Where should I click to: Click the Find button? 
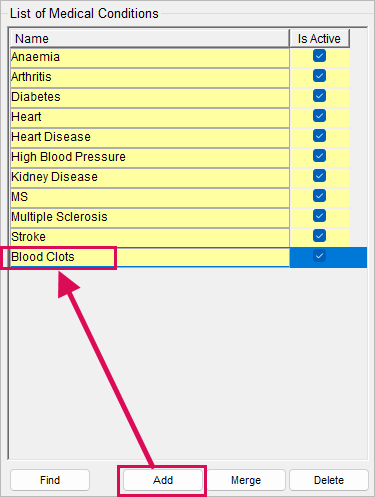pos(50,480)
